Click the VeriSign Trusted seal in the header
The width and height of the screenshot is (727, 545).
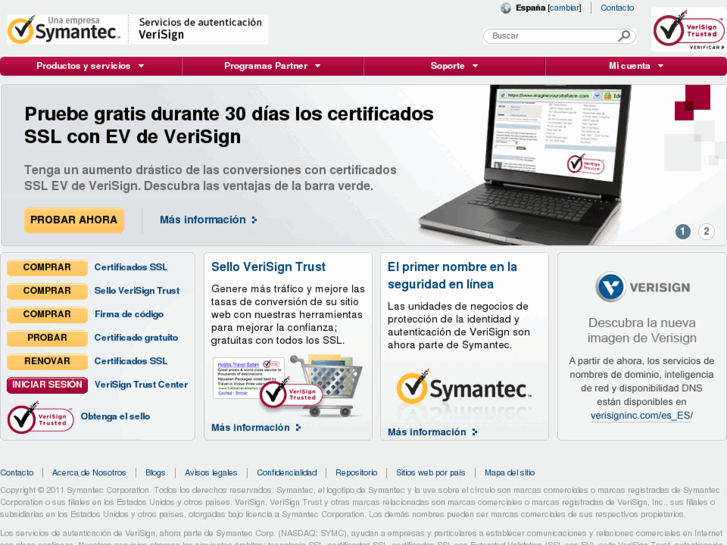(x=689, y=30)
